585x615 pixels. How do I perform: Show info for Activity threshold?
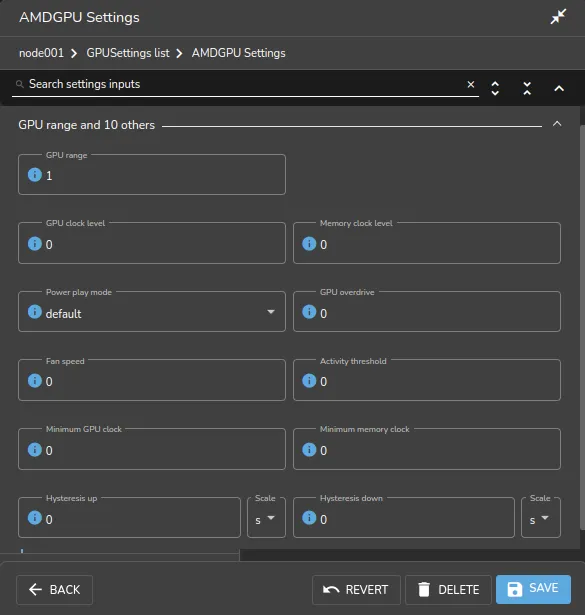309,380
